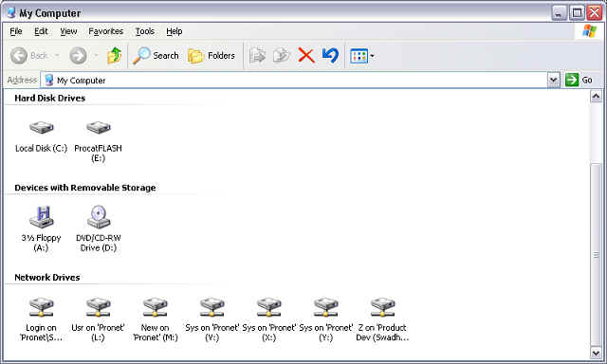The height and width of the screenshot is (364, 607).
Task: Click the Back navigation button
Action: 29,56
